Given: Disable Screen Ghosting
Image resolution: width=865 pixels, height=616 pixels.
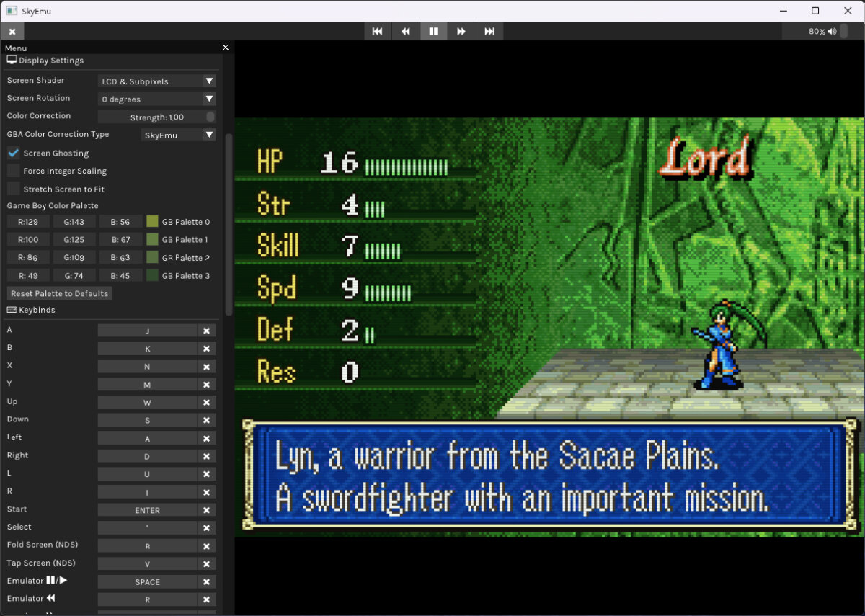Looking at the screenshot, I should tap(13, 153).
